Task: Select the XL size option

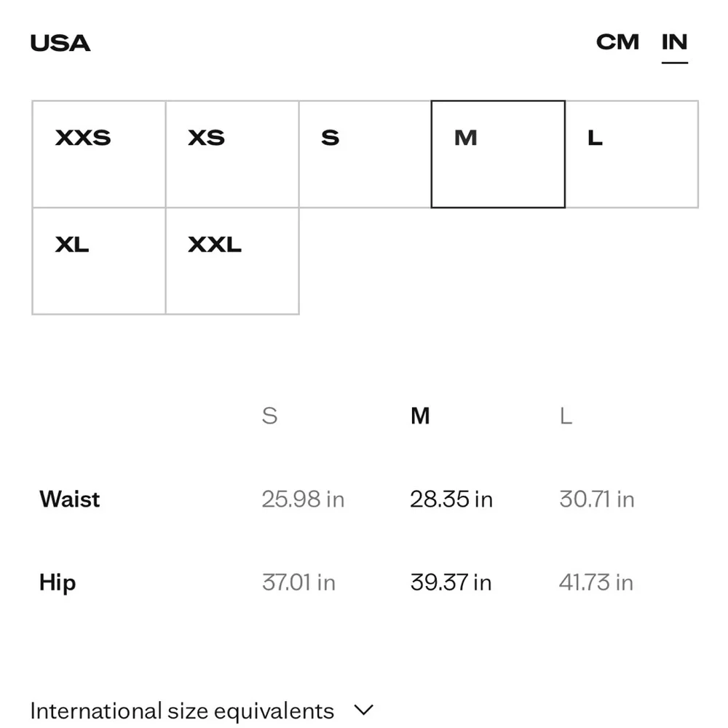Action: pos(99,261)
